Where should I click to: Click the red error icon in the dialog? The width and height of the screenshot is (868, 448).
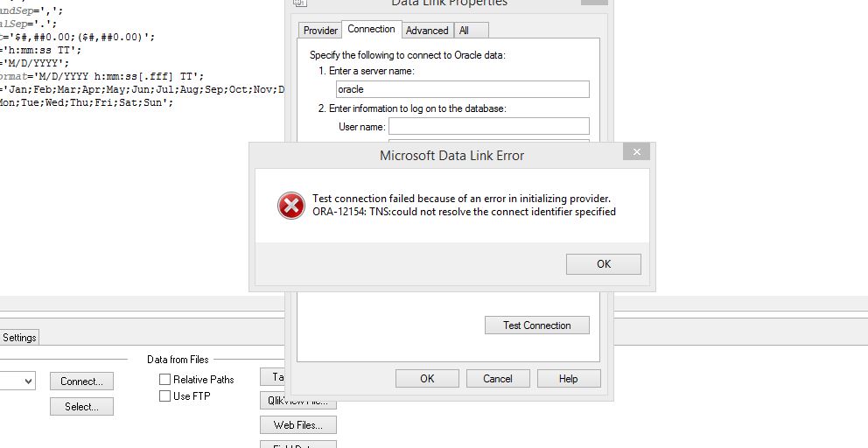[x=290, y=206]
